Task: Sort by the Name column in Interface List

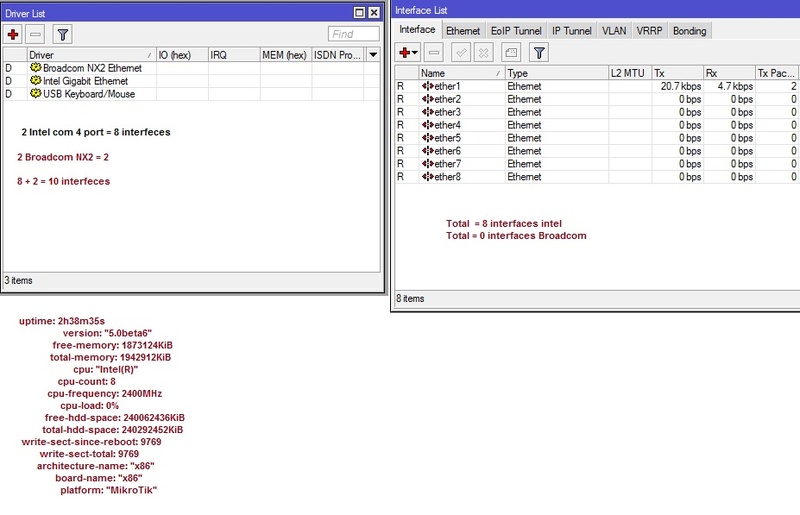Action: coord(462,73)
